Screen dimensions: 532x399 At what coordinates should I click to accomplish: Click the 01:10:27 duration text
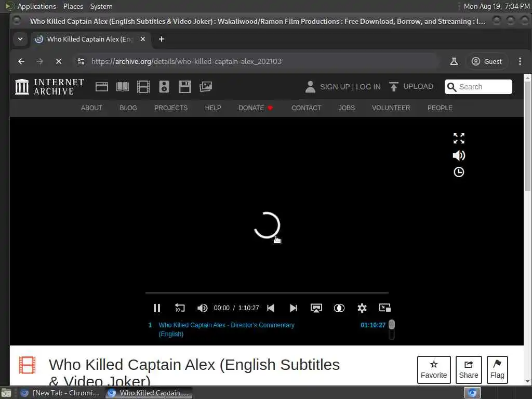[x=373, y=325]
